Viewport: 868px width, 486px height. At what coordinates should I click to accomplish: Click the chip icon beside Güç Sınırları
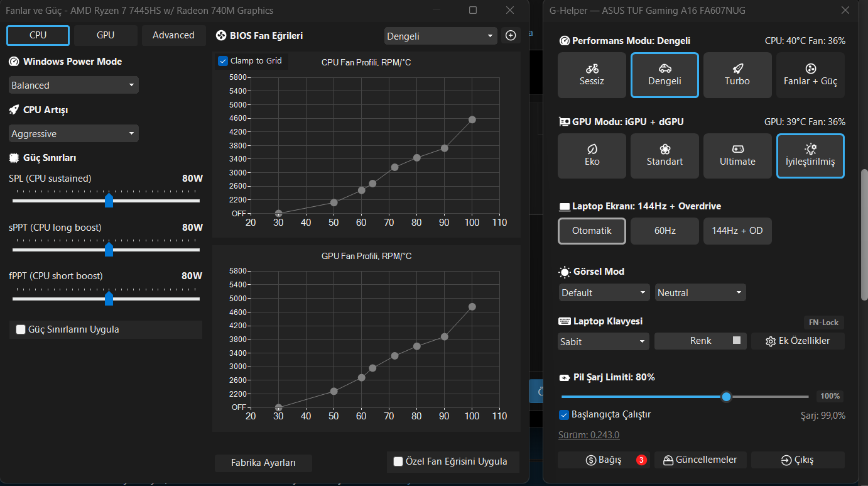tap(14, 158)
